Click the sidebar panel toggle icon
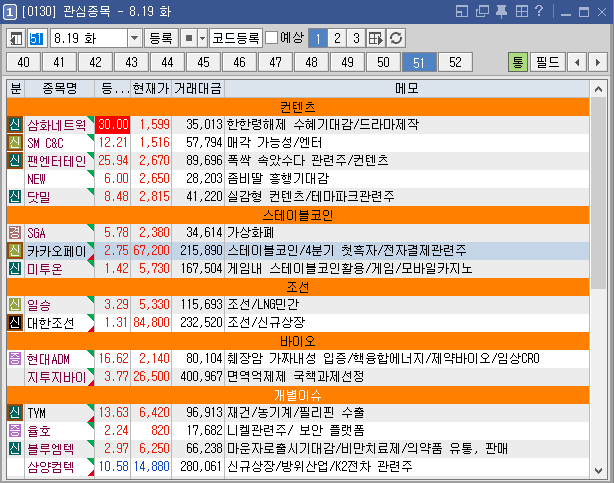614x483 pixels. pos(16,38)
